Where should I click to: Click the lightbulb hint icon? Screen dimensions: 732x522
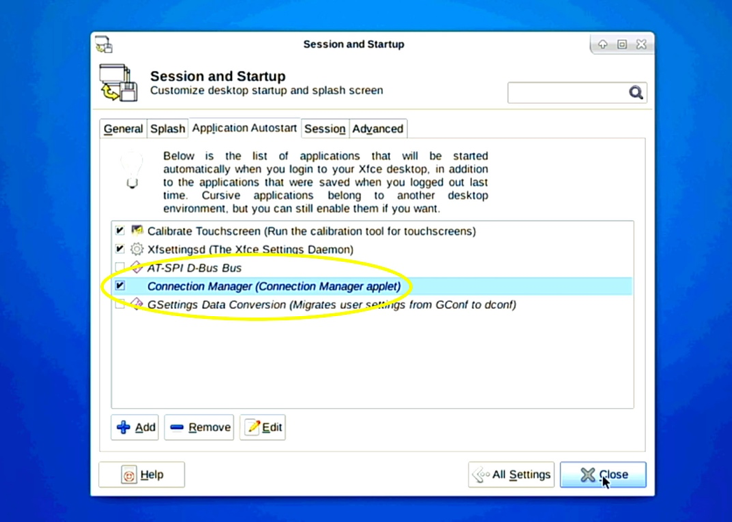tap(132, 170)
